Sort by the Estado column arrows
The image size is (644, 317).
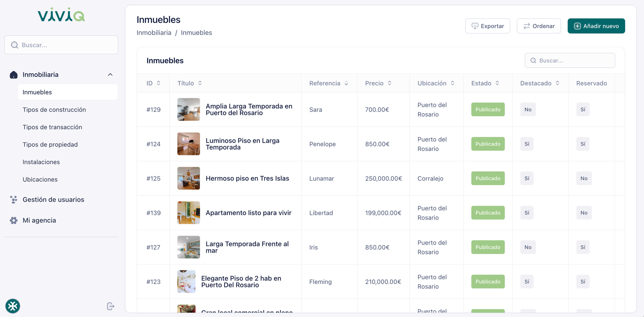click(x=497, y=83)
